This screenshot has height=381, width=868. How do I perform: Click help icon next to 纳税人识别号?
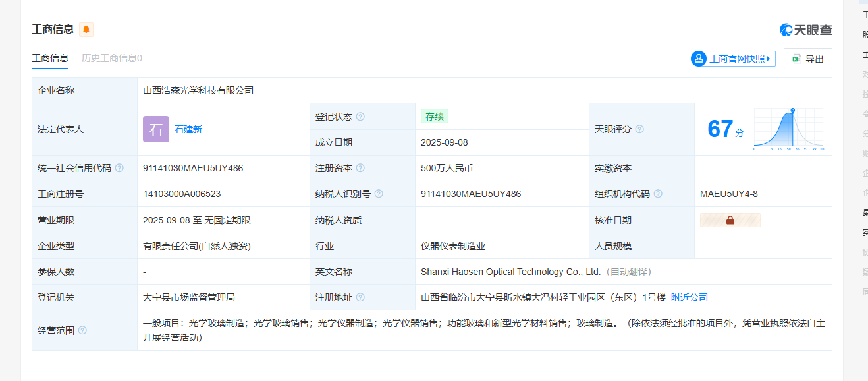tap(379, 194)
